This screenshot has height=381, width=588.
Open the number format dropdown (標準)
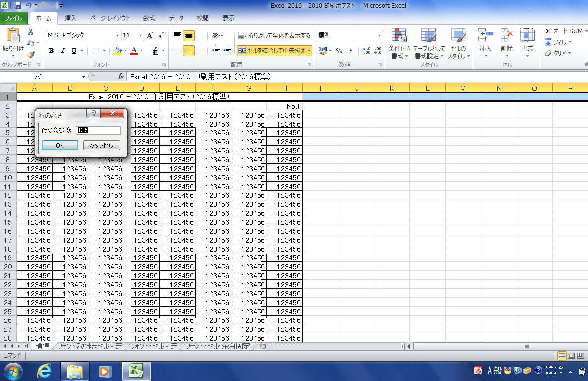pos(379,35)
